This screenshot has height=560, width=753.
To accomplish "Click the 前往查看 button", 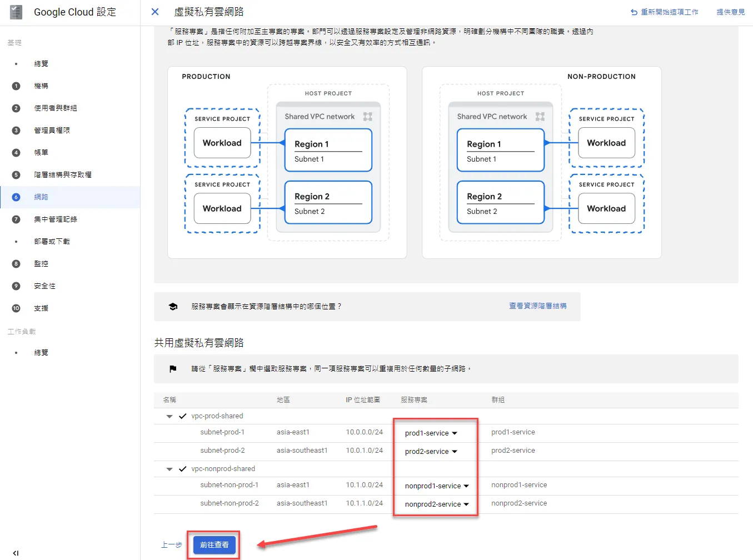I will (x=215, y=545).
